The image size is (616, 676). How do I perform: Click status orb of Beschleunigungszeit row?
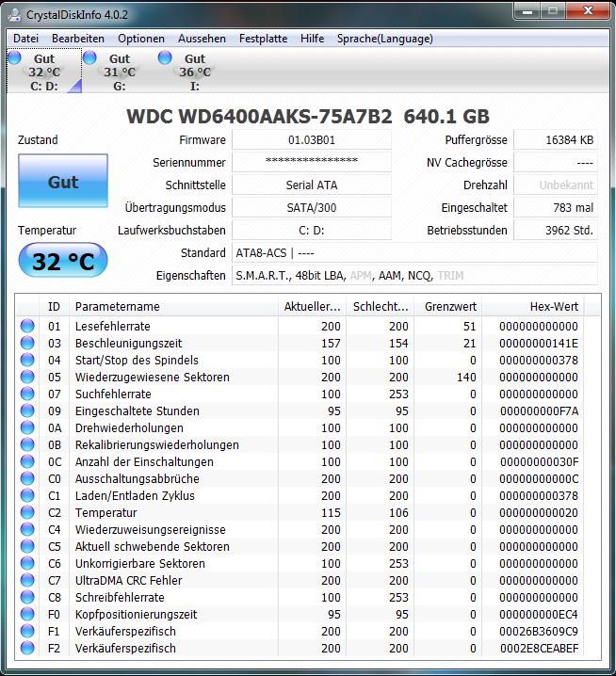[27, 343]
